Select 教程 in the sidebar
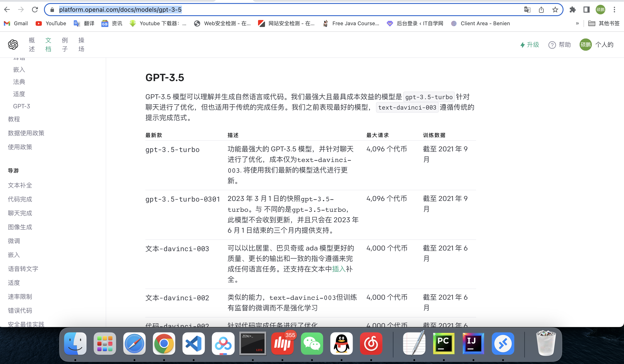 click(14, 119)
